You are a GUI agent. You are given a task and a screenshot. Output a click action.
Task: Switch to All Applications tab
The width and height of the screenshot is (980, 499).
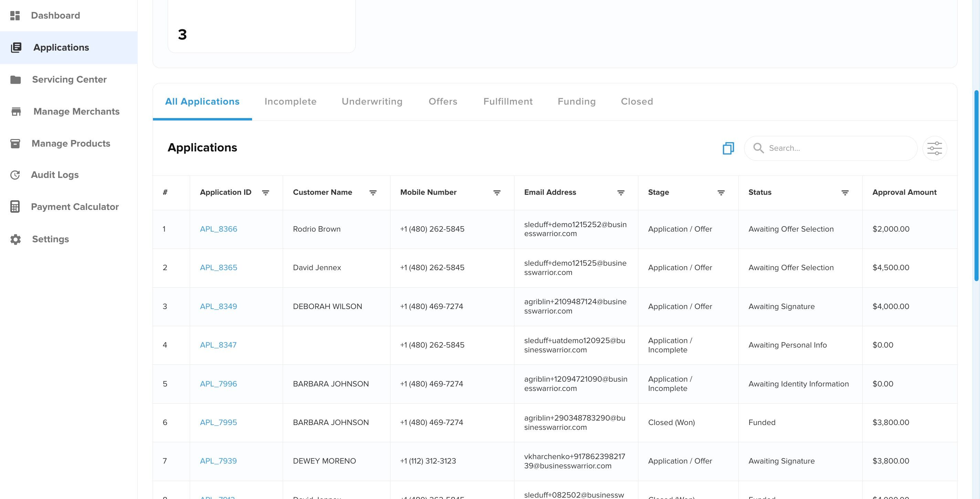202,102
